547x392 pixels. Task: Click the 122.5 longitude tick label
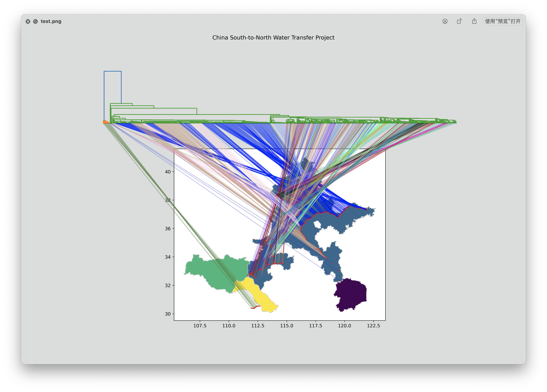click(373, 326)
